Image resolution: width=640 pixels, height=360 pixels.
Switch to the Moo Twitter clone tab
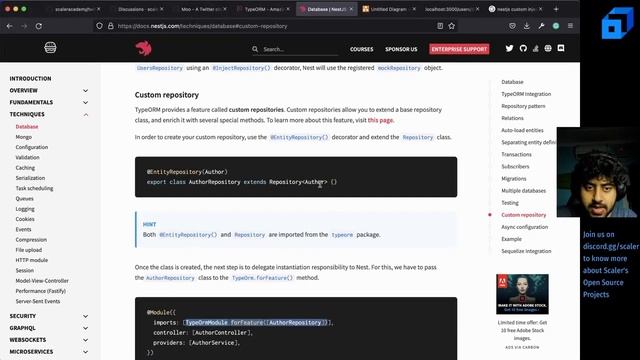point(200,9)
